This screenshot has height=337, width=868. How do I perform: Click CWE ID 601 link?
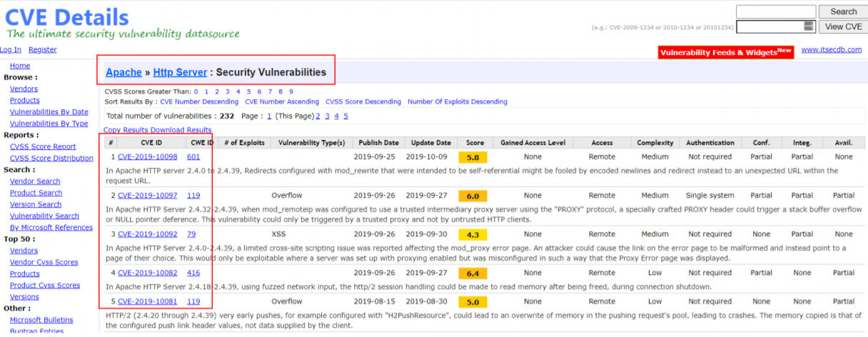coord(193,156)
